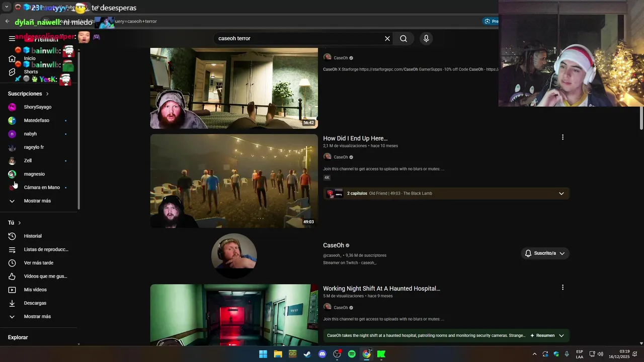The width and height of the screenshot is (644, 362).
Task: Open the 56:42 CaseOh video thumbnail
Action: click(x=234, y=88)
